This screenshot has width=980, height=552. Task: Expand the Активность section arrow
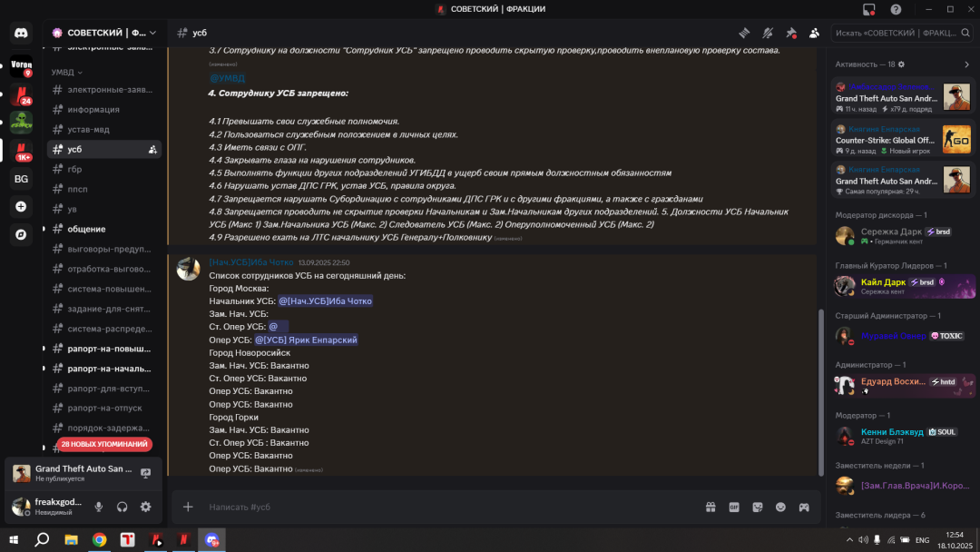967,64
